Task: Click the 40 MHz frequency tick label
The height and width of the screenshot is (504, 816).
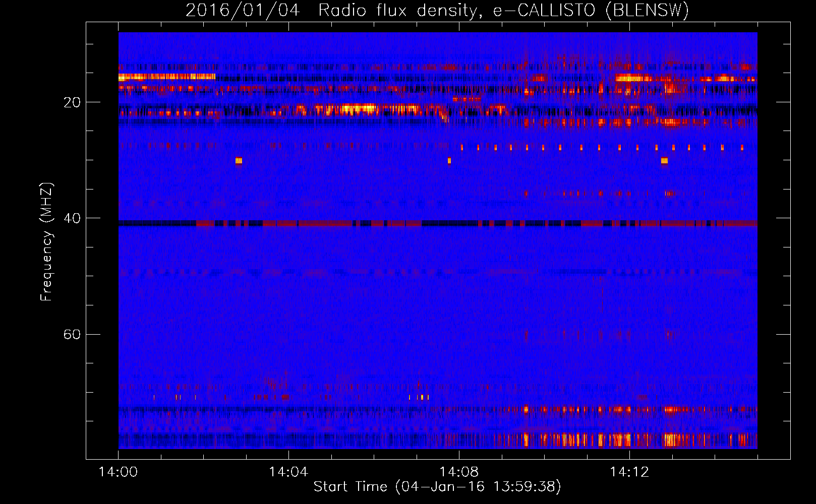Action: tap(72, 218)
